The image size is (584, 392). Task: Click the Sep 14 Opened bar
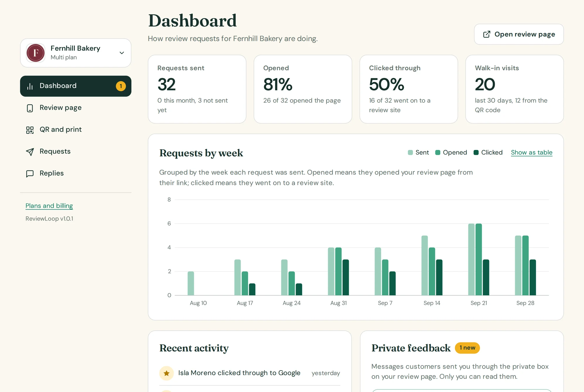[432, 272]
